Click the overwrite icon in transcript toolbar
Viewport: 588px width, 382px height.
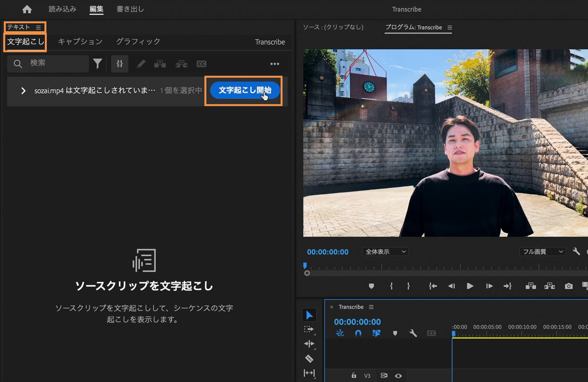(182, 64)
